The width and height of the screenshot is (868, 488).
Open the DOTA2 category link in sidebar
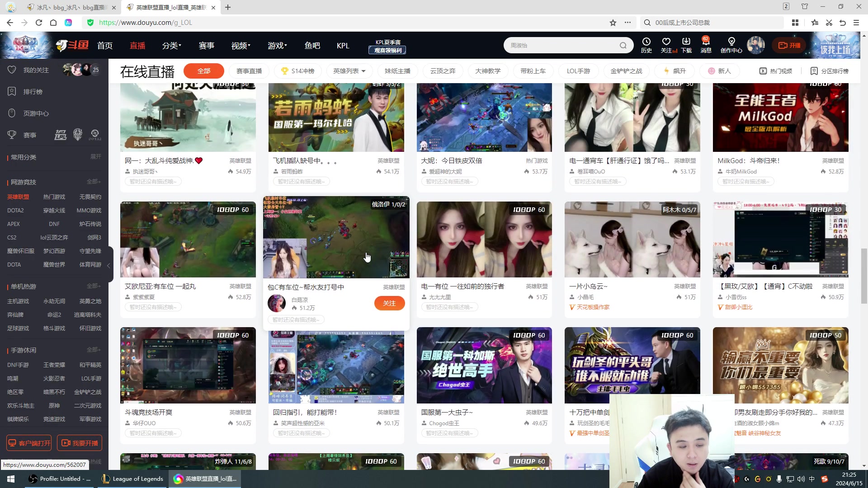click(x=15, y=211)
